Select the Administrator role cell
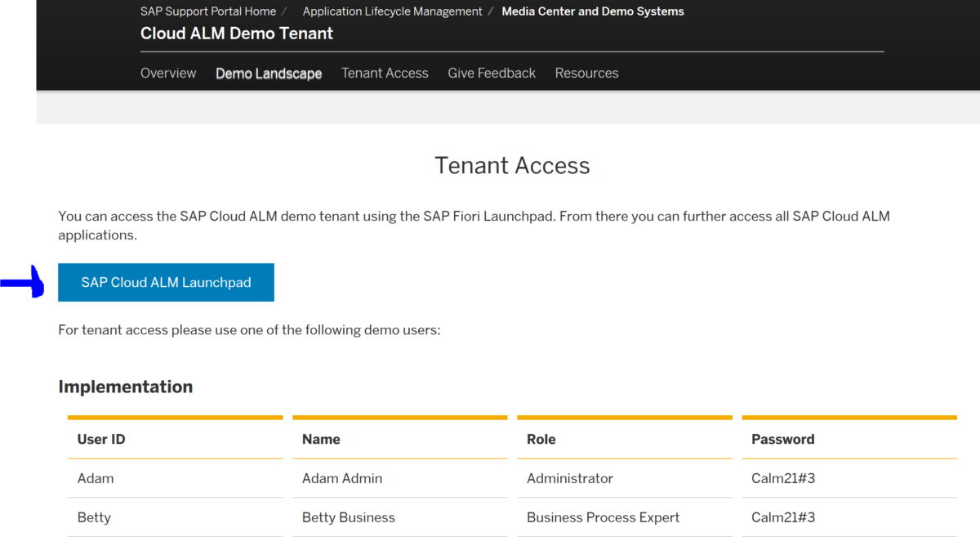Viewport: 980px width, 537px height. [x=569, y=478]
